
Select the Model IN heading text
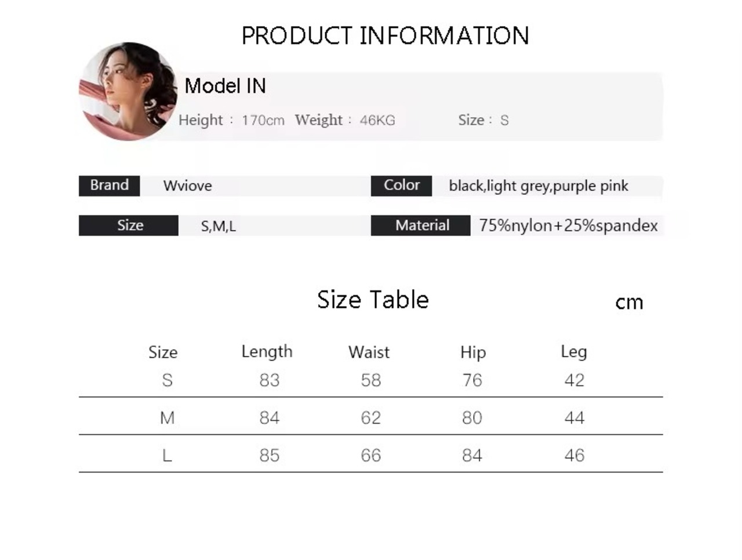[x=225, y=86]
